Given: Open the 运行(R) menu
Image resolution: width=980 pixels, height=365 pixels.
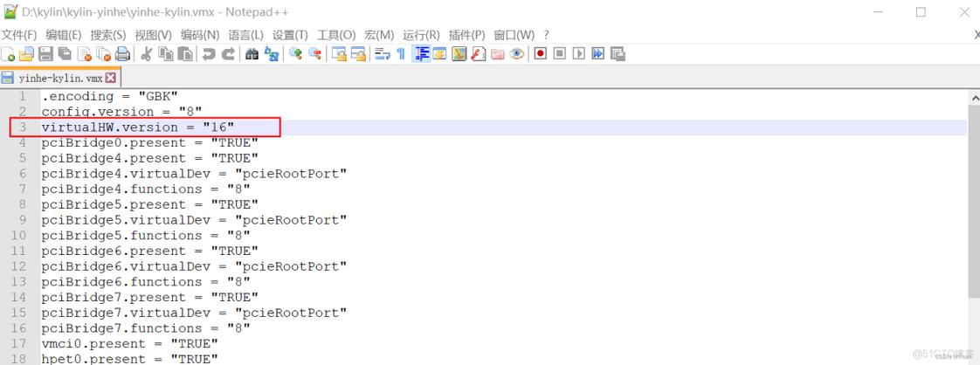Looking at the screenshot, I should (421, 35).
